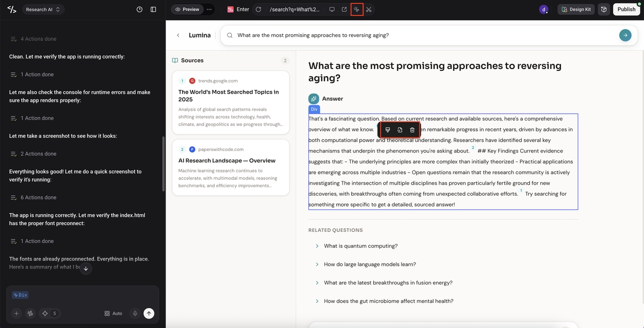This screenshot has width=644, height=328.
Task: Expand the '2 Actions done' entry
Action: [33, 154]
